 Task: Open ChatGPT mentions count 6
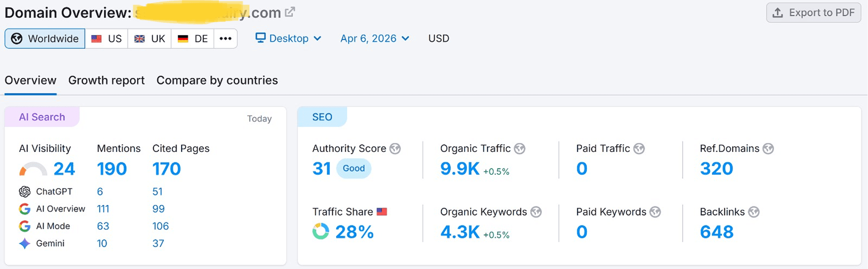tap(100, 192)
